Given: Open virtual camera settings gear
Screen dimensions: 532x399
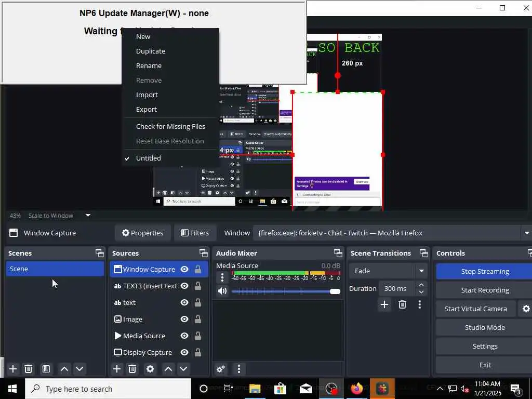Looking at the screenshot, I should click(x=526, y=309).
